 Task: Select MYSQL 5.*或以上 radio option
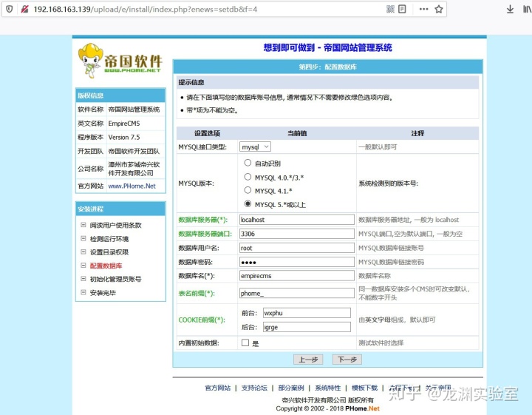pos(248,203)
